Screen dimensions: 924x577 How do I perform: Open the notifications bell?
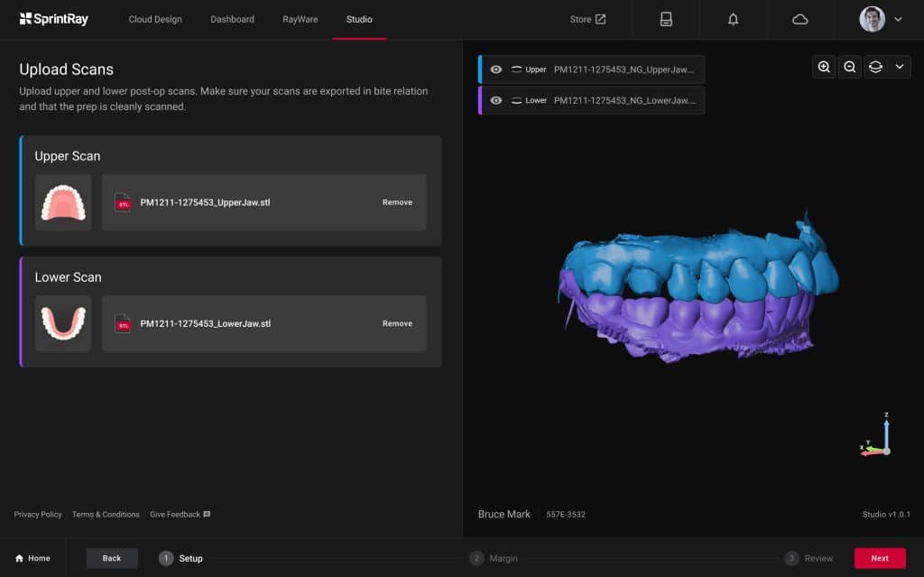733,19
